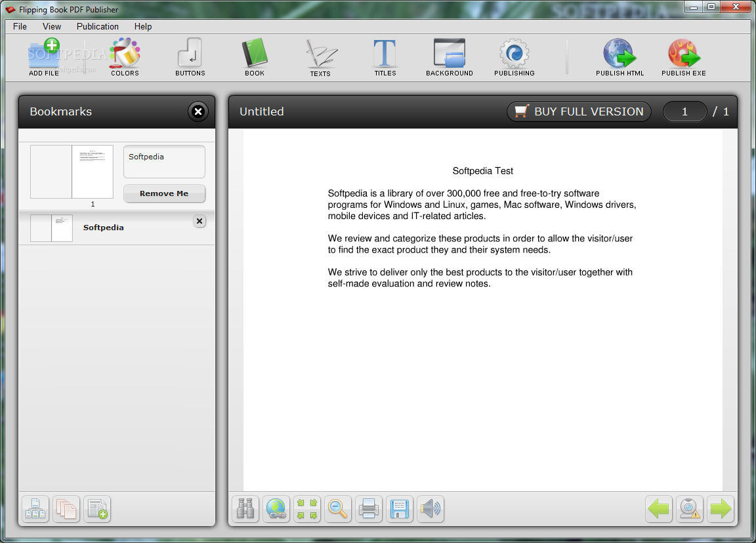Image resolution: width=756 pixels, height=543 pixels.
Task: Click the current page number field
Action: (684, 111)
